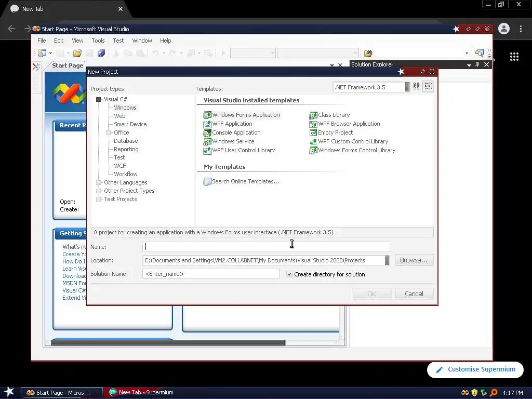Select Console Application template
Image resolution: width=532 pixels, height=399 pixels.
[232, 132]
